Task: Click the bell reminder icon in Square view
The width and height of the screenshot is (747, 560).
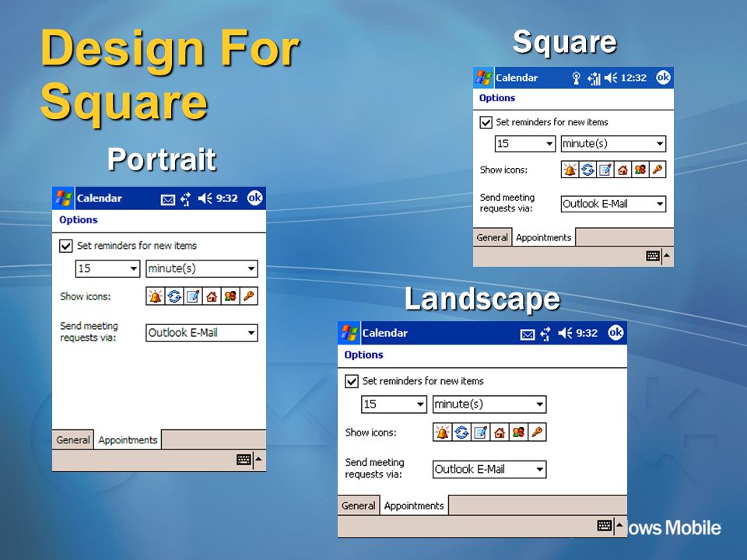Action: click(570, 170)
